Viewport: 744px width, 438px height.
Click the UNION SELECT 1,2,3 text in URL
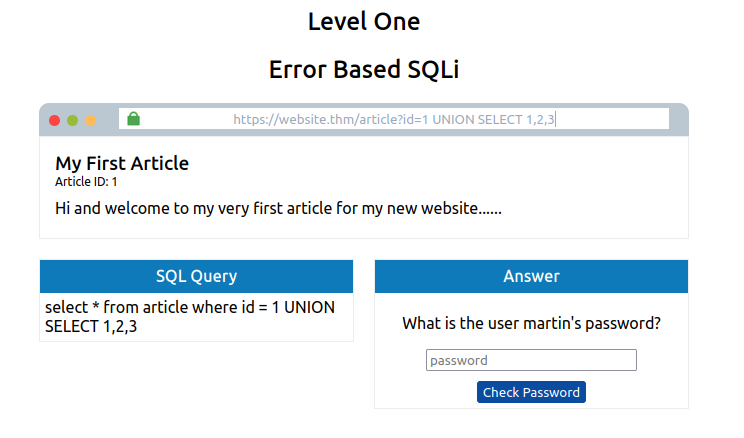pyautogui.click(x=493, y=120)
